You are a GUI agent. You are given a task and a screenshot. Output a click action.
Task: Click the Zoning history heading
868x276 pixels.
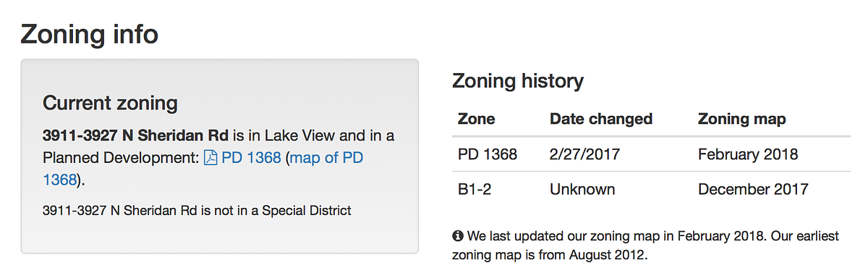click(x=517, y=81)
